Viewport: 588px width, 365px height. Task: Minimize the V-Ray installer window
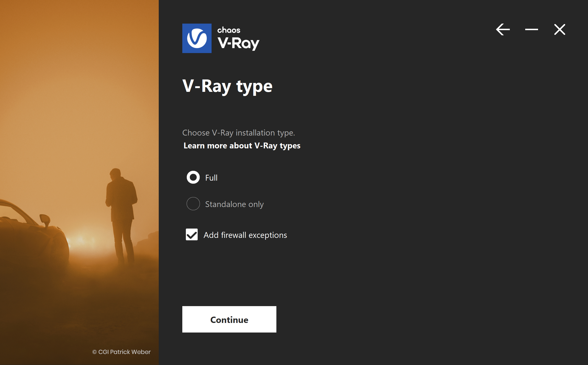[531, 29]
